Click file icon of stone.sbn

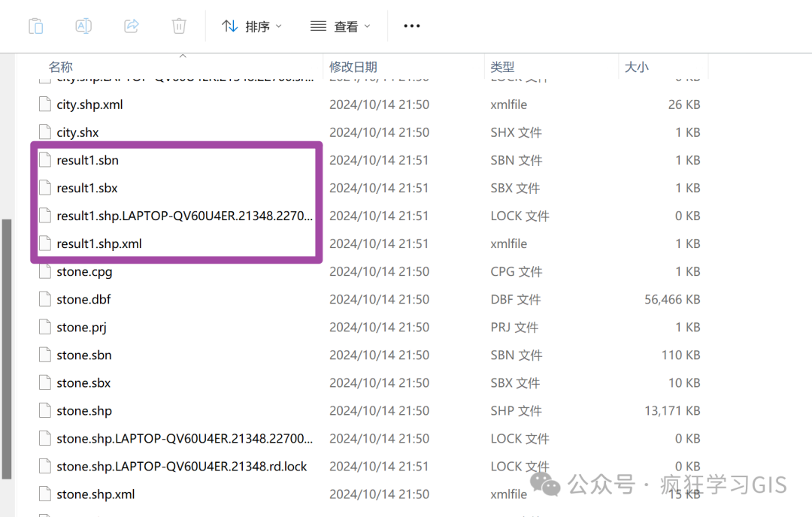coord(45,355)
